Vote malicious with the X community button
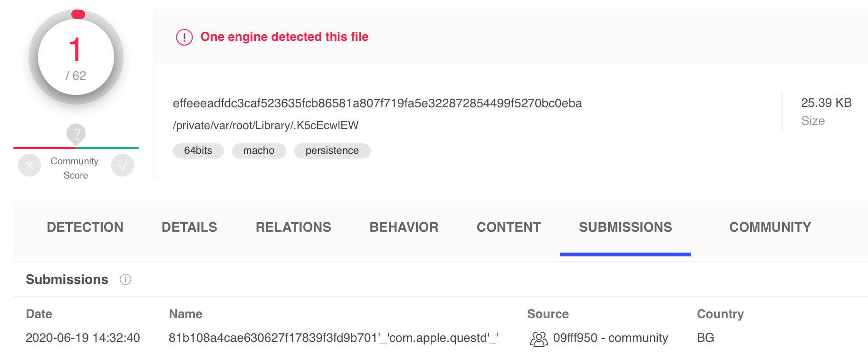 pyautogui.click(x=29, y=165)
